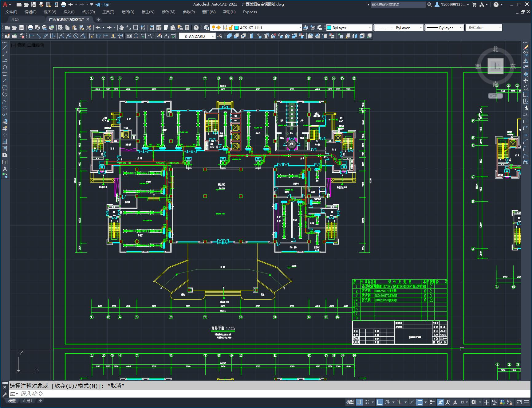The width and height of the screenshot is (532, 408).
Task: Select the Rotate modify tool
Action: coord(526,88)
